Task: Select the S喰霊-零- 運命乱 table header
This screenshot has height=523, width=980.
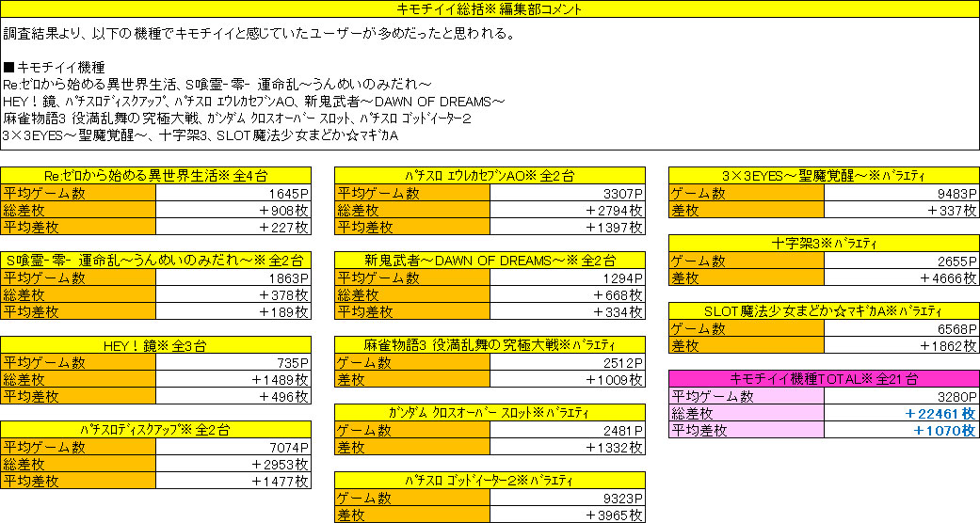Action: click(x=156, y=261)
